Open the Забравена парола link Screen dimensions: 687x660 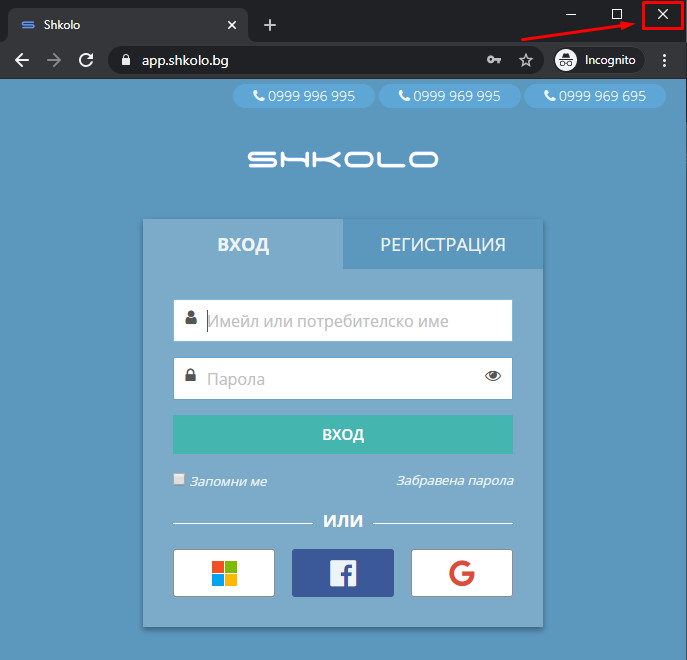pyautogui.click(x=455, y=481)
